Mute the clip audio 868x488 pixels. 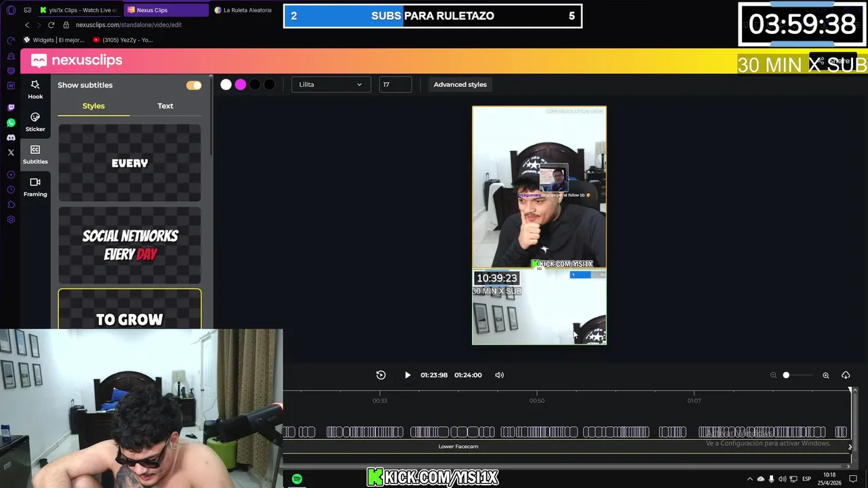(x=500, y=375)
